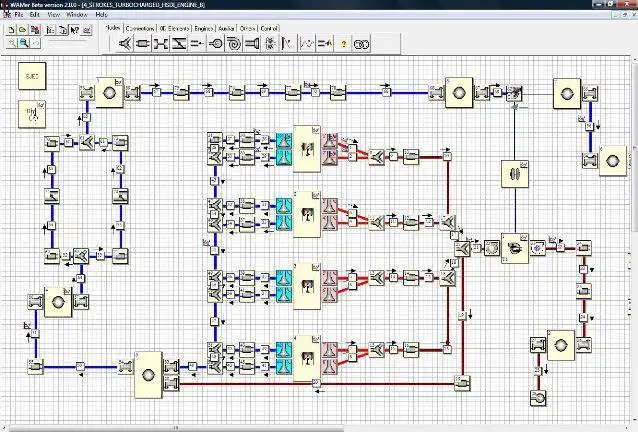This screenshot has width=638, height=432.
Task: Select the top cyan intake valve
Action: 284,141
